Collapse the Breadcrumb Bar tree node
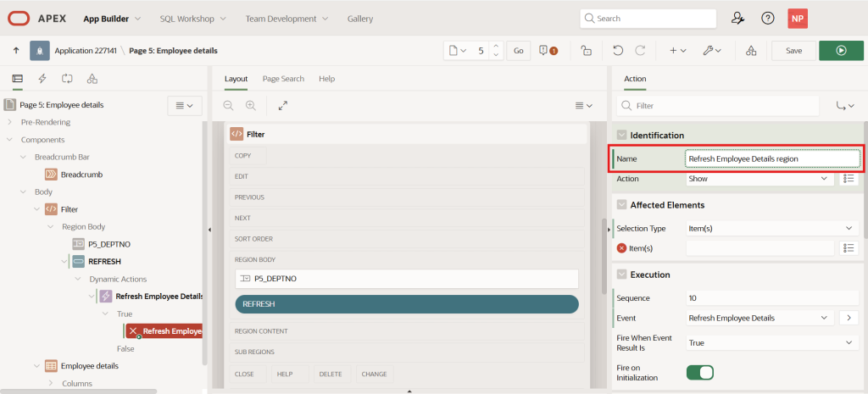Image resolution: width=868 pixels, height=394 pixels. coord(23,157)
